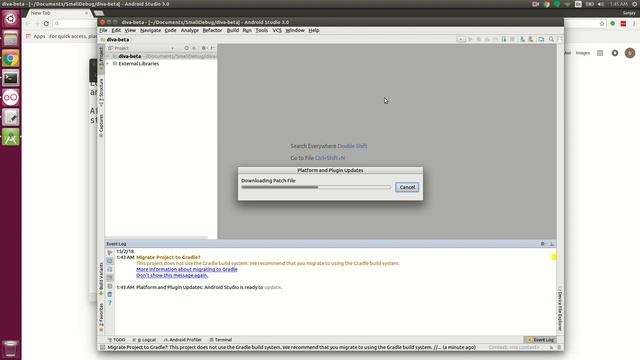
Task: Open the Build menu
Action: (x=233, y=30)
